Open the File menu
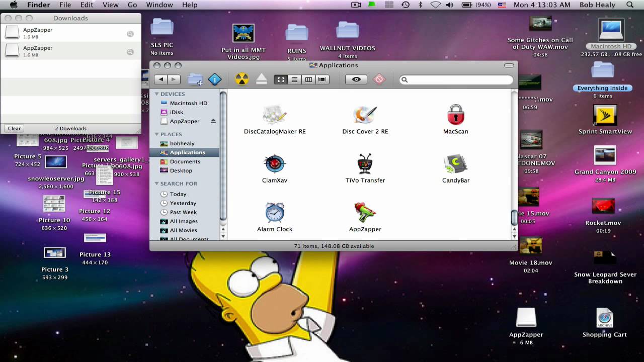This screenshot has height=362, width=644. (x=65, y=5)
